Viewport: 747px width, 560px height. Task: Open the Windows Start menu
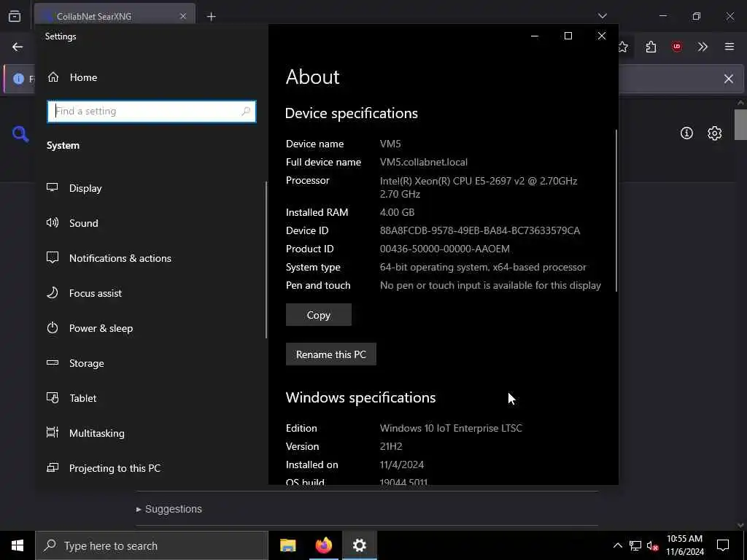point(18,545)
